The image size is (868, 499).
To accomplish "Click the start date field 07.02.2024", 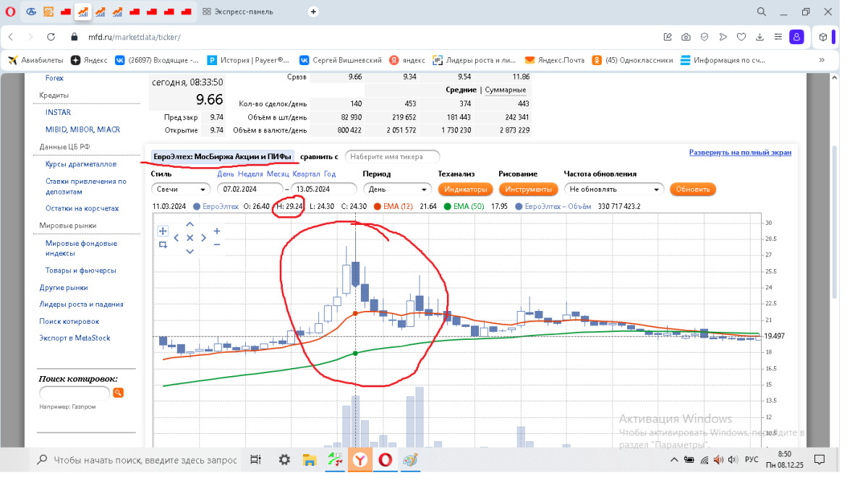I will click(250, 189).
